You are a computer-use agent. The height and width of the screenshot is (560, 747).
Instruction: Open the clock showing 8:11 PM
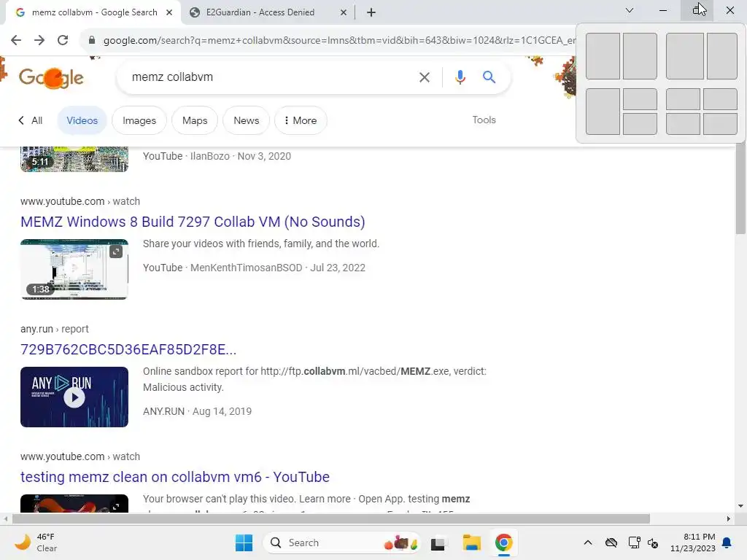coord(693,542)
